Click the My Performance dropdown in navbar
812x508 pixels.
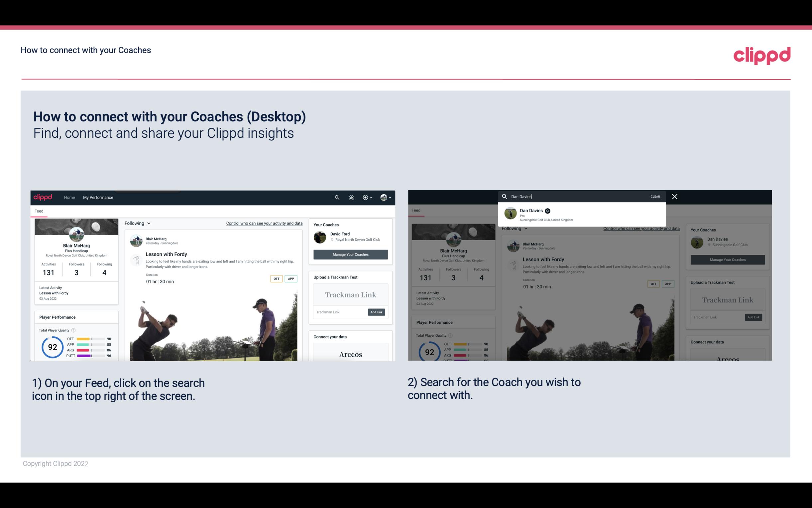tap(99, 197)
